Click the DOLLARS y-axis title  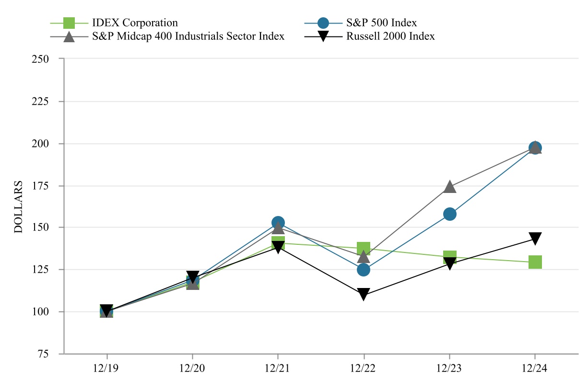click(x=18, y=206)
